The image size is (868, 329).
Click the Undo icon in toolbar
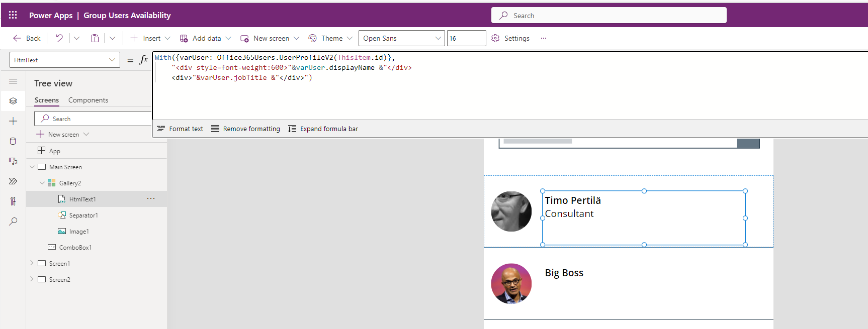[59, 38]
